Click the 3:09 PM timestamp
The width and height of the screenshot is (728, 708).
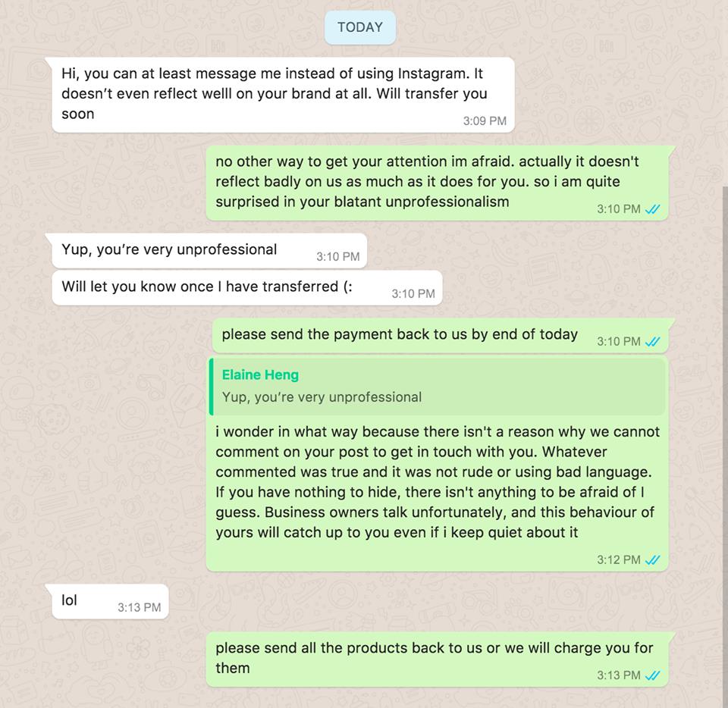485,121
